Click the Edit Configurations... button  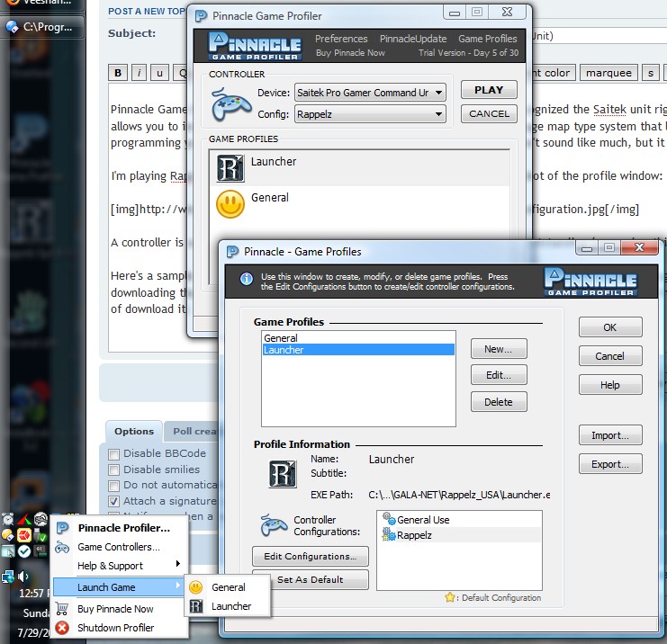click(311, 557)
